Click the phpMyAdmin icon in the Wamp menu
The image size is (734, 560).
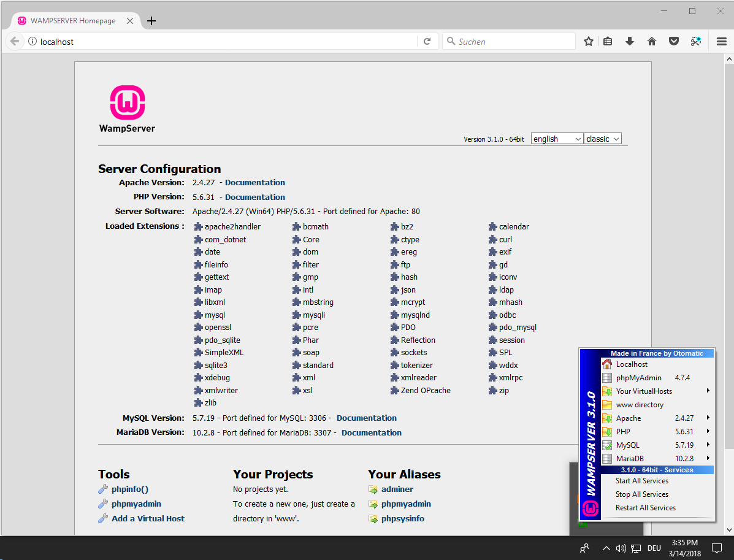coord(607,377)
